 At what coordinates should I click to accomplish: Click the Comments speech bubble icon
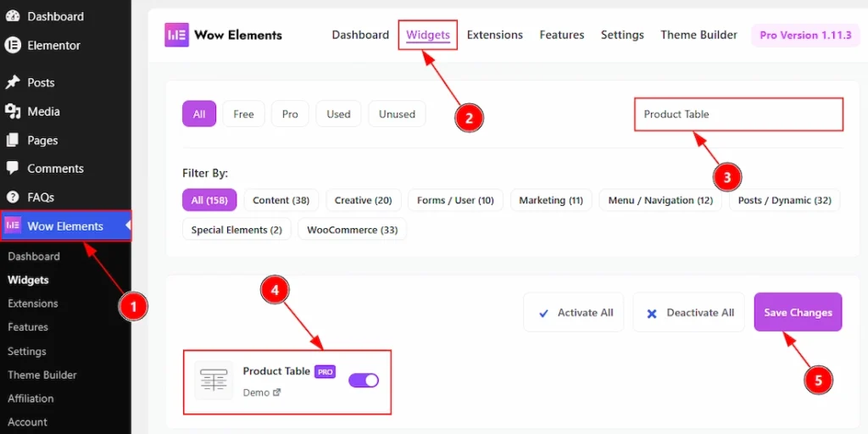(12, 169)
